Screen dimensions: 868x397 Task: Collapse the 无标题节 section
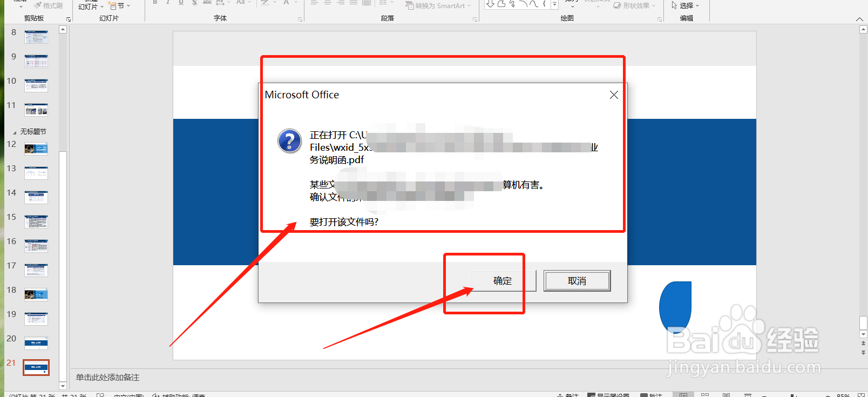click(x=15, y=132)
